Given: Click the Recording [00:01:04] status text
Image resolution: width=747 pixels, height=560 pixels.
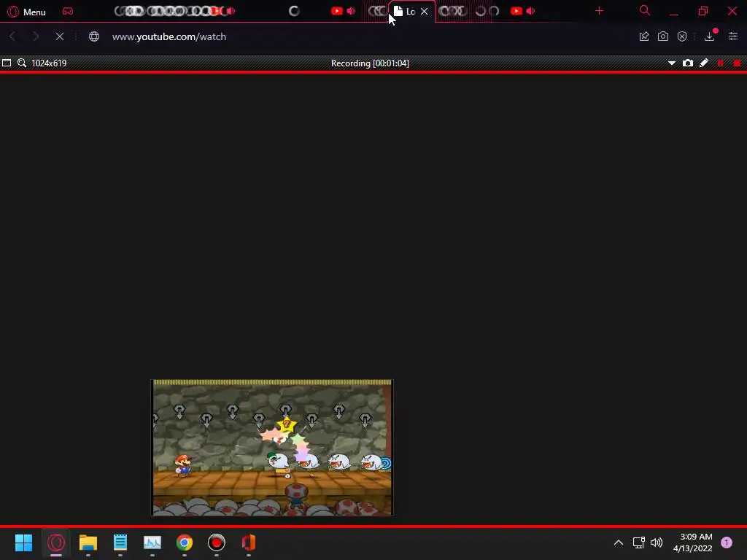Looking at the screenshot, I should tap(370, 63).
